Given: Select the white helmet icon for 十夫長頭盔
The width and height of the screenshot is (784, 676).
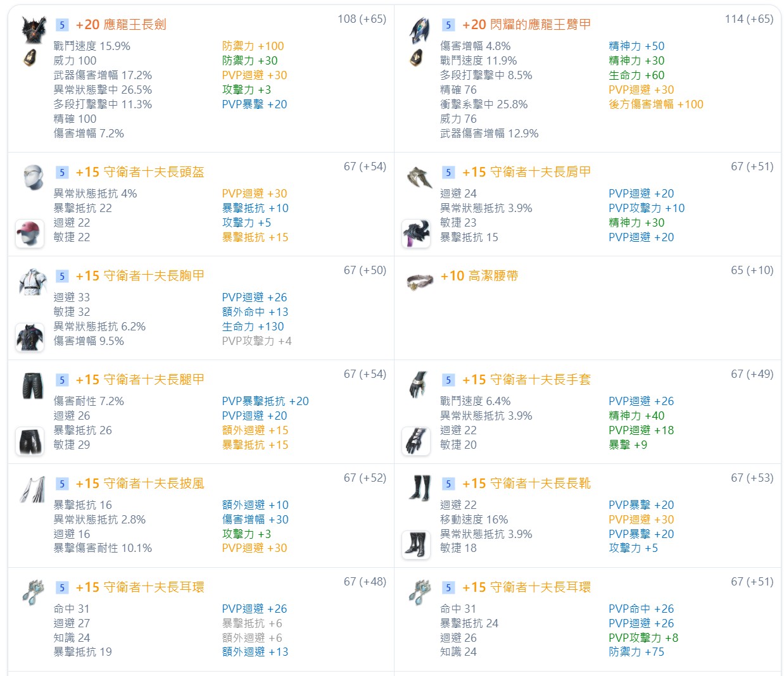Looking at the screenshot, I should pos(32,177).
